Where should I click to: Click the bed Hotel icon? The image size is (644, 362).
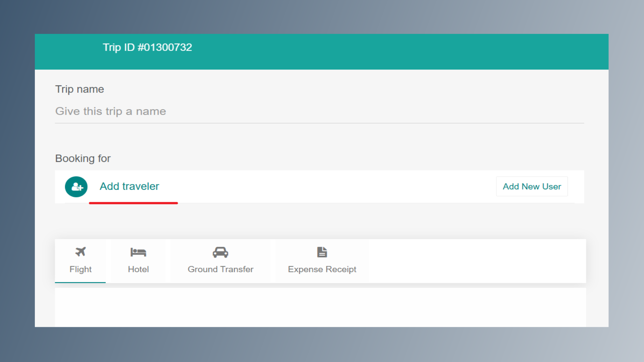pyautogui.click(x=138, y=252)
